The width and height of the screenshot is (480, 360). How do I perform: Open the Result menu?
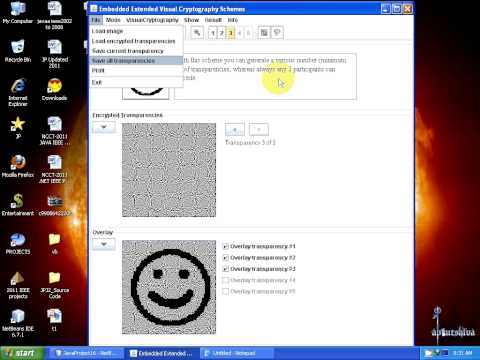point(213,20)
